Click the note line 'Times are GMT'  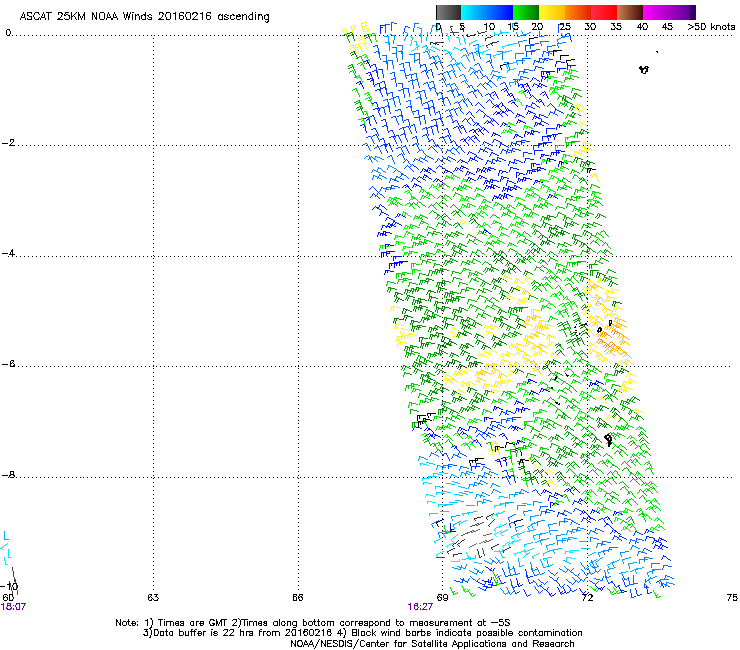tap(194, 623)
